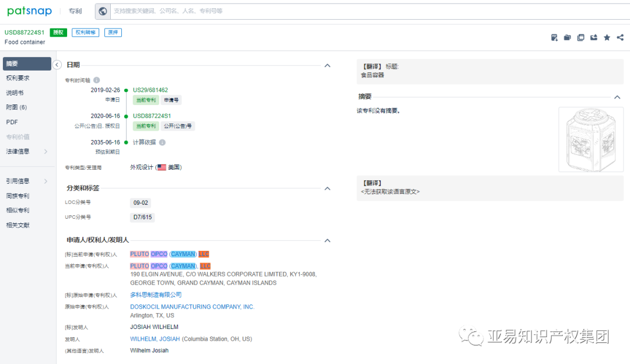The width and height of the screenshot is (630, 364).
Task: Select the 'Arlington, TX, US' text
Action: coord(152,316)
